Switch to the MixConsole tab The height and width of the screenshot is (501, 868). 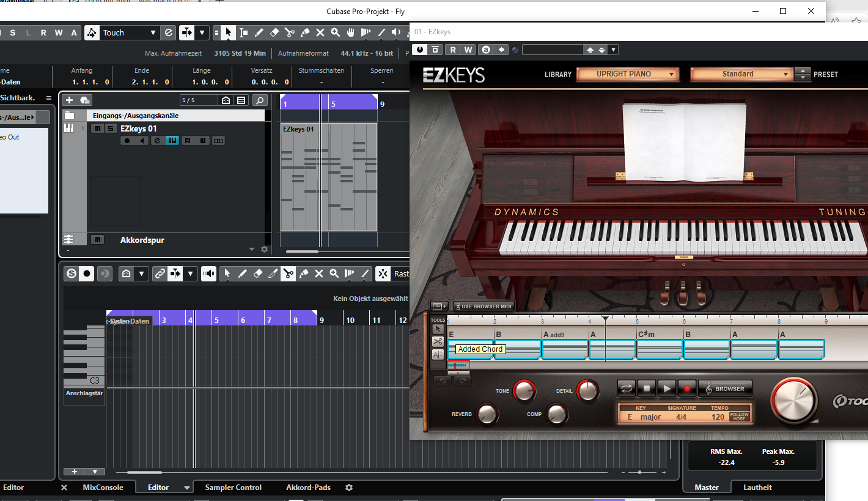pyautogui.click(x=103, y=488)
